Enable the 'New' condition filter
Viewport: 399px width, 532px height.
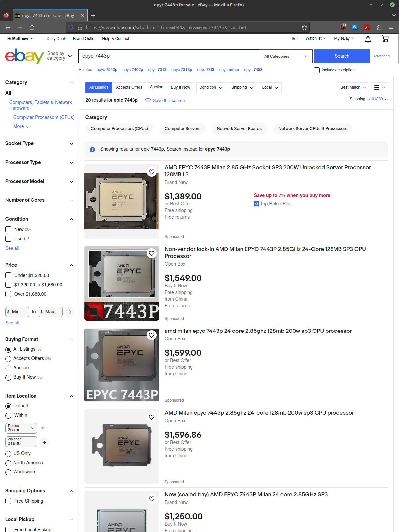[x=9, y=229]
